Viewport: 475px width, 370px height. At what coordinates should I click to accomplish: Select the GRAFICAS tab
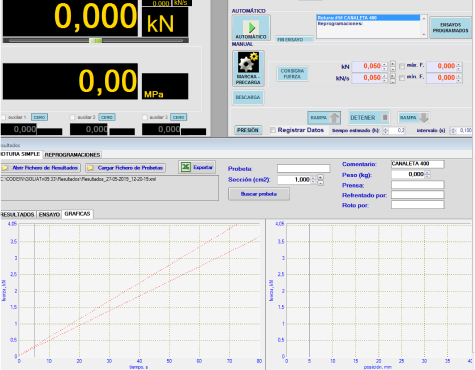77,214
